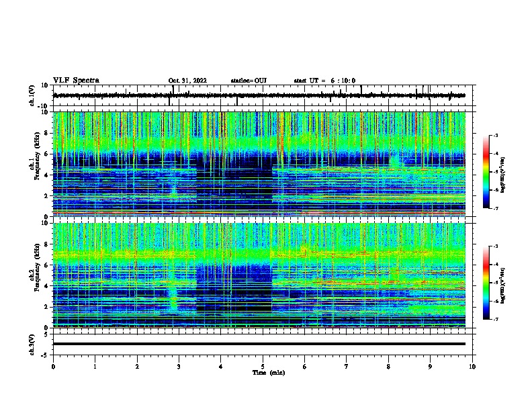Screen dimensions: 532x411
Task: Click the date 'Oct. 31, 2022'
Action: click(187, 81)
